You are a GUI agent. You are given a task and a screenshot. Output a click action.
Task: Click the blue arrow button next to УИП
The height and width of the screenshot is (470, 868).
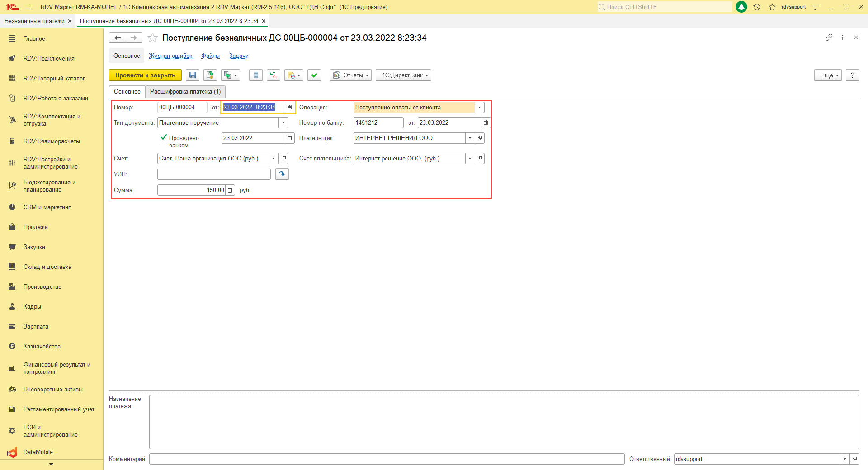(282, 174)
